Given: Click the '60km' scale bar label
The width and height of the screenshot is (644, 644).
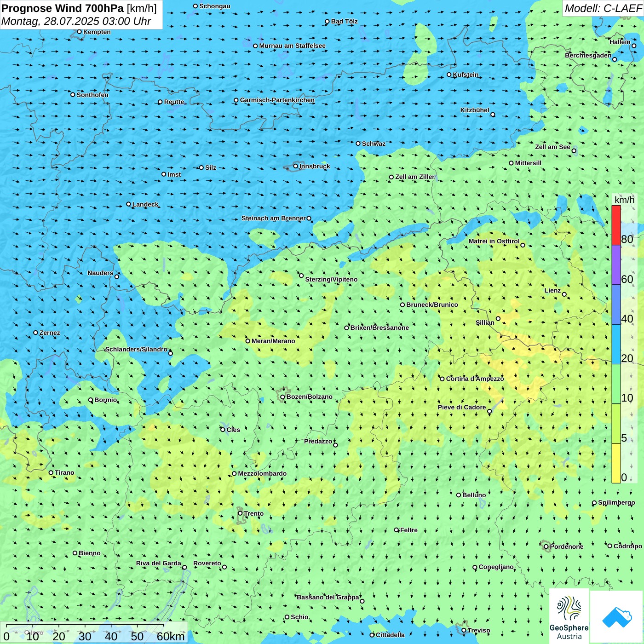Looking at the screenshot, I should (x=171, y=636).
